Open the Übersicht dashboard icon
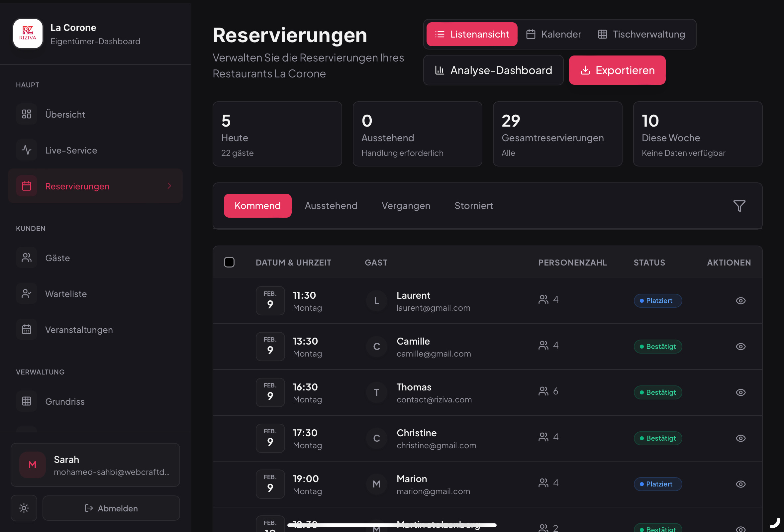Screen dimensions: 784x532 [27, 114]
